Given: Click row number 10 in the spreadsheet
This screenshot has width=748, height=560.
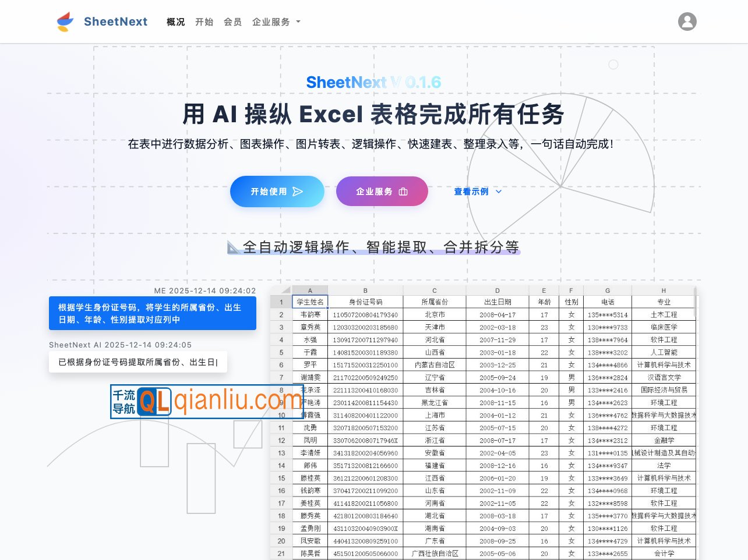Looking at the screenshot, I should pyautogui.click(x=282, y=415).
